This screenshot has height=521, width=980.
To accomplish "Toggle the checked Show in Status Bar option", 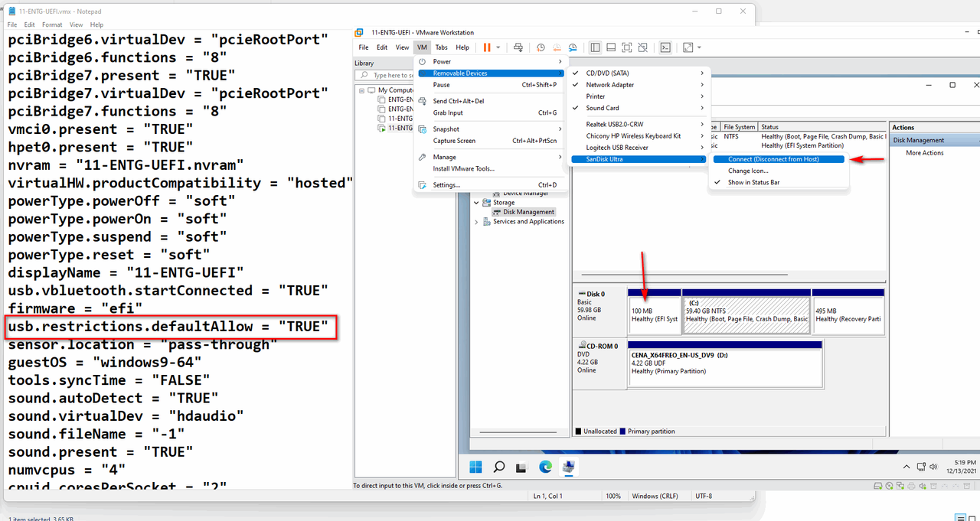I will (778, 182).
